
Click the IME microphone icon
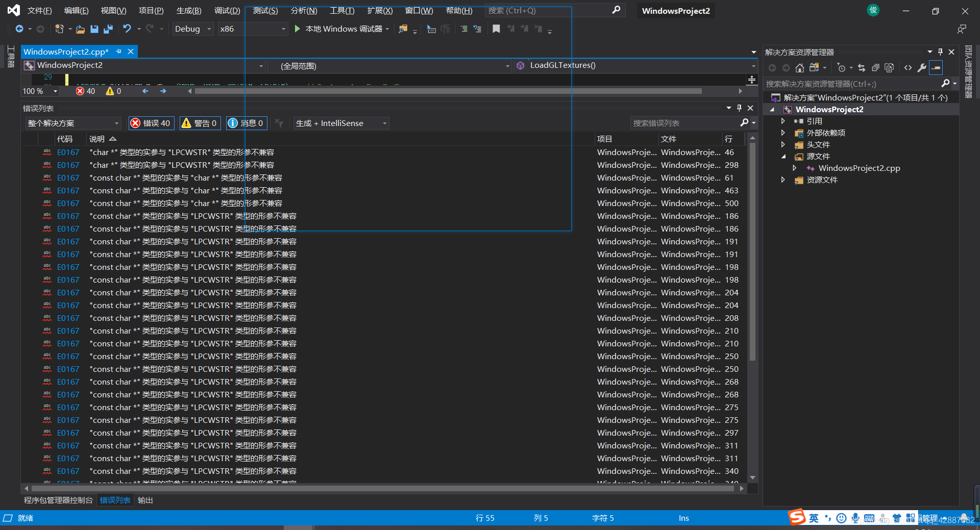point(855,518)
